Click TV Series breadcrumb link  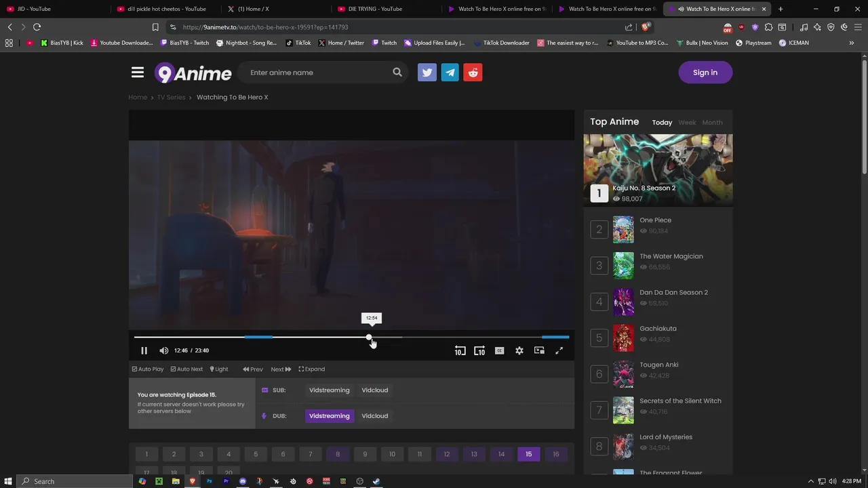(171, 97)
